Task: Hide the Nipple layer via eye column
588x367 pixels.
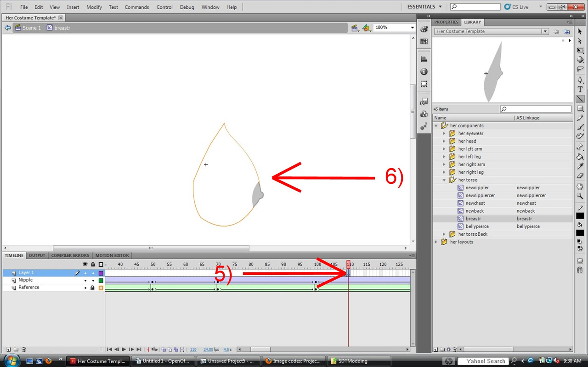Action: click(x=85, y=280)
